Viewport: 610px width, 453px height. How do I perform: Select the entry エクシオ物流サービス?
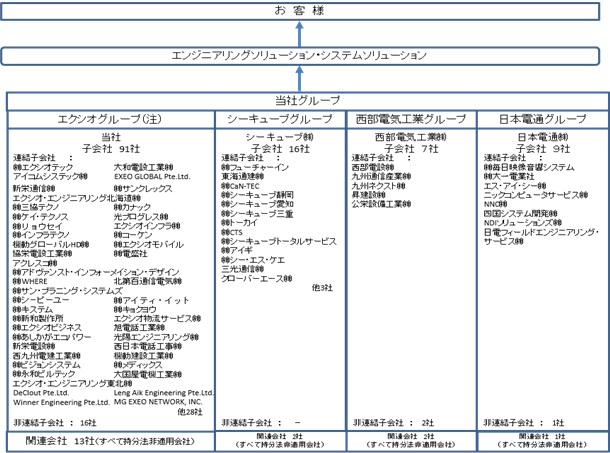point(157,319)
